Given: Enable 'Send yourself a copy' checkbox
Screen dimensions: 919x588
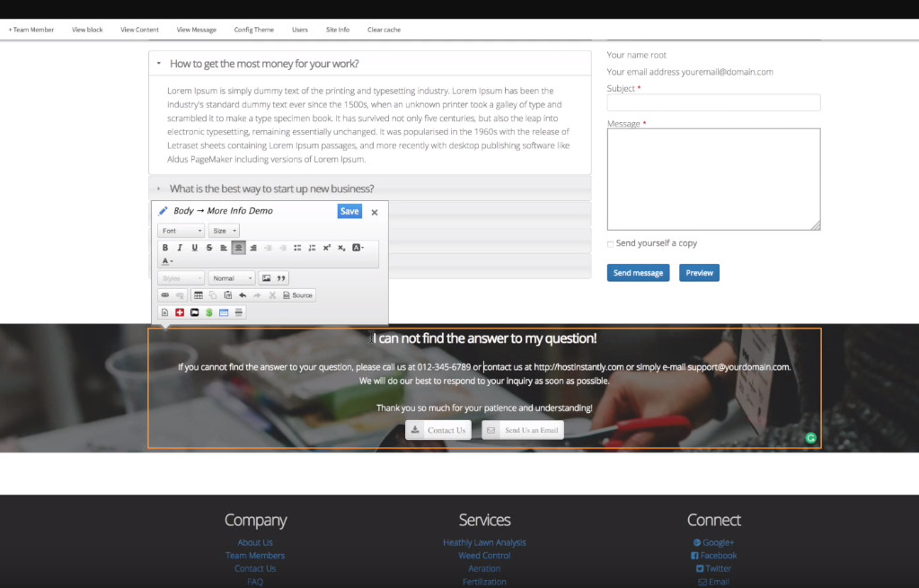Looking at the screenshot, I should click(x=611, y=244).
